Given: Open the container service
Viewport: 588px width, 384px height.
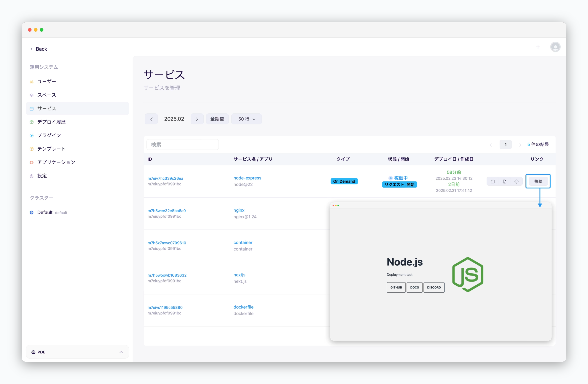Looking at the screenshot, I should (243, 242).
